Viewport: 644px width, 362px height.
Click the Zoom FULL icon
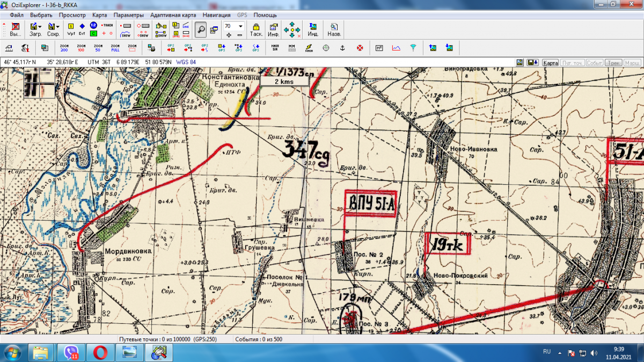tap(115, 48)
